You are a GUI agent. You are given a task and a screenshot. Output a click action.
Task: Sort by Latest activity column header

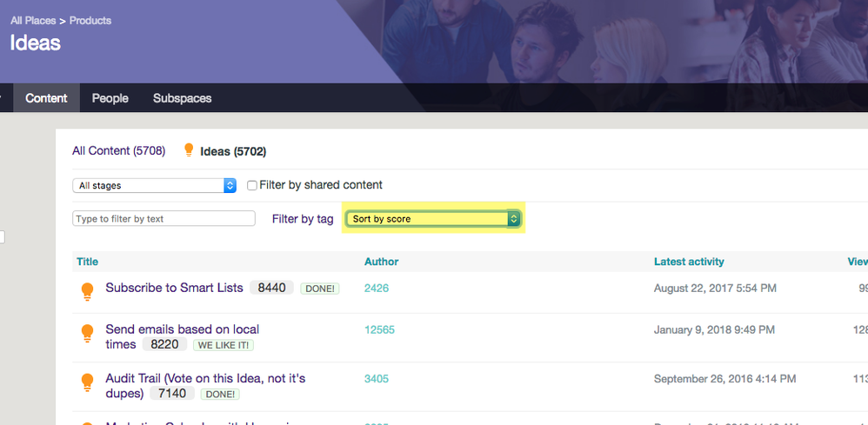pos(689,262)
